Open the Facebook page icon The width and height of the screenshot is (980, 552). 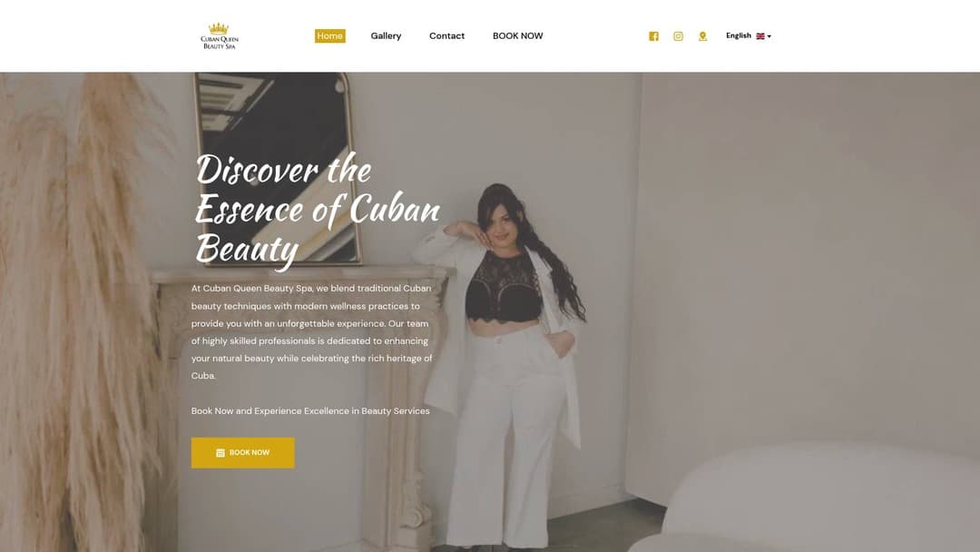(653, 36)
